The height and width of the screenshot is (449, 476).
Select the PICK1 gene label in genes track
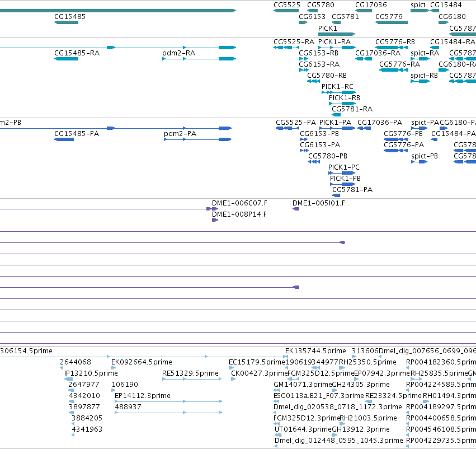[x=328, y=28]
